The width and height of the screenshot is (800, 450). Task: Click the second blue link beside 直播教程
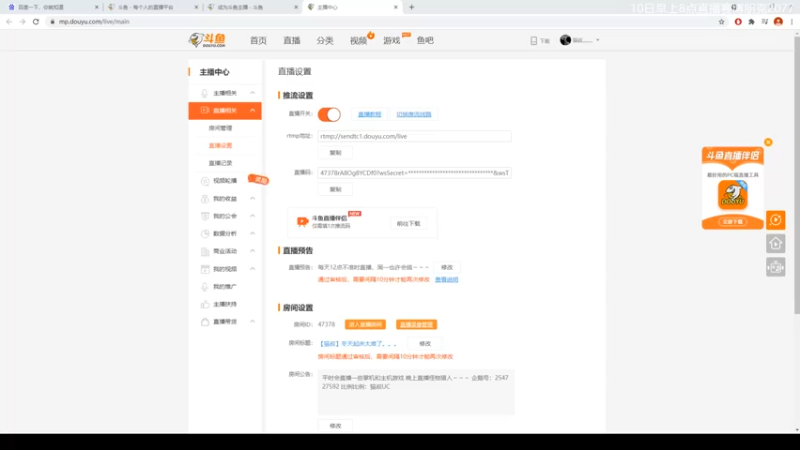pos(414,114)
